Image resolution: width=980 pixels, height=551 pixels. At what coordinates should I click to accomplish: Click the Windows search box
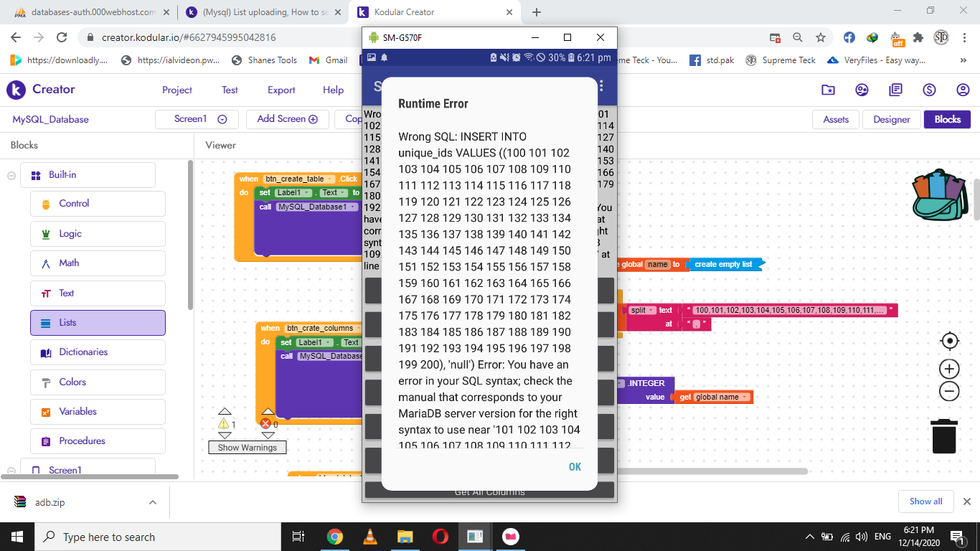(x=158, y=537)
